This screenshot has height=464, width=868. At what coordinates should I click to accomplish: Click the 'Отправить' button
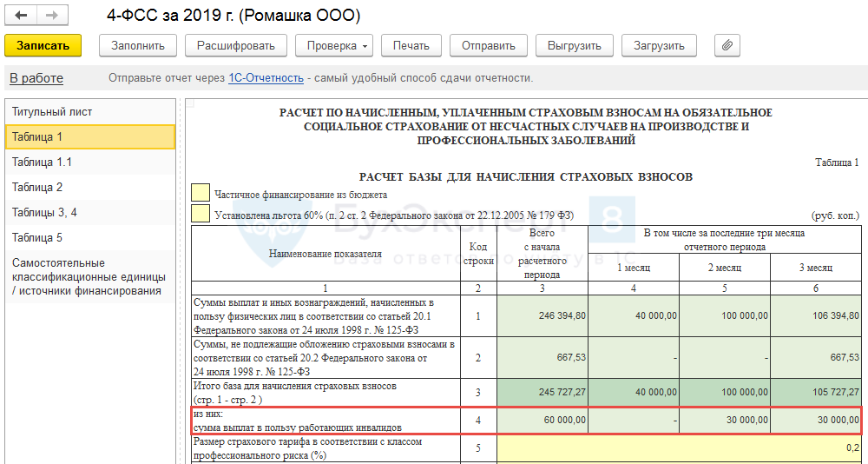tap(489, 45)
